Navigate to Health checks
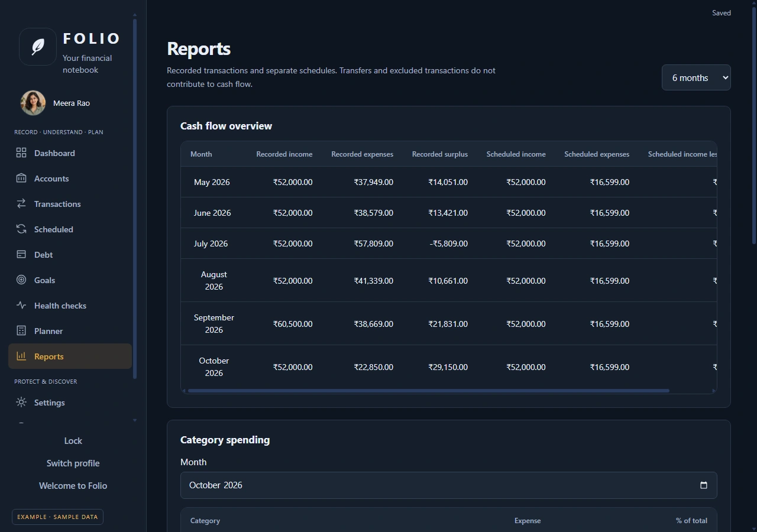757x532 pixels. (70, 306)
